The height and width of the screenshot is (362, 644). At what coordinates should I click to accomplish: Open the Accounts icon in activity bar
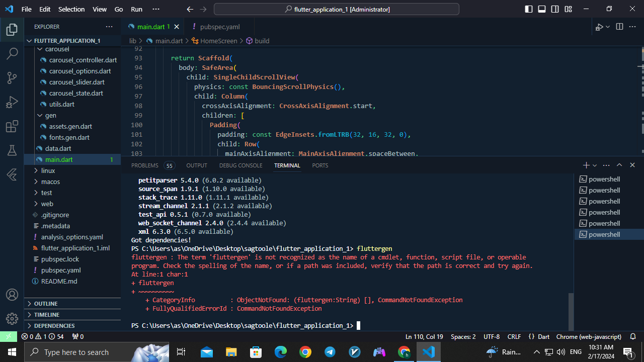(12, 295)
